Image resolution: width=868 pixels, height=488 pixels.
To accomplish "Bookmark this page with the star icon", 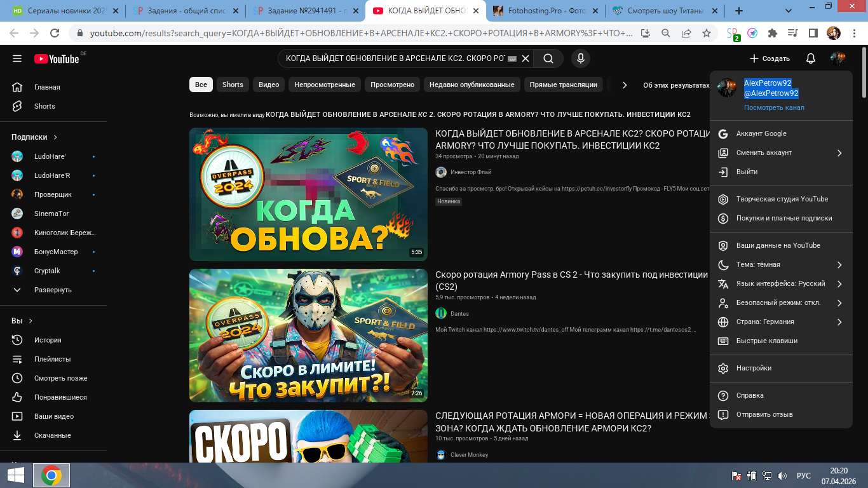I will point(707,33).
